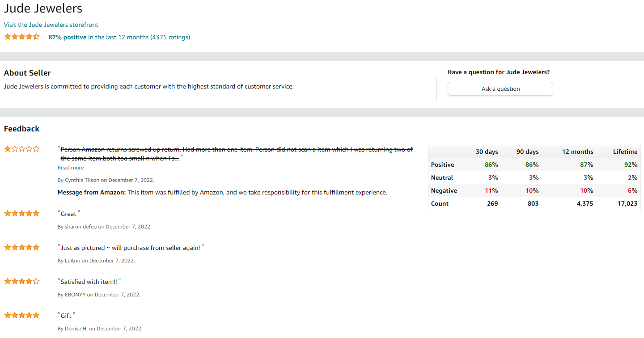Click the 11% negative 30-day value
This screenshot has height=338, width=644.
[x=491, y=190]
